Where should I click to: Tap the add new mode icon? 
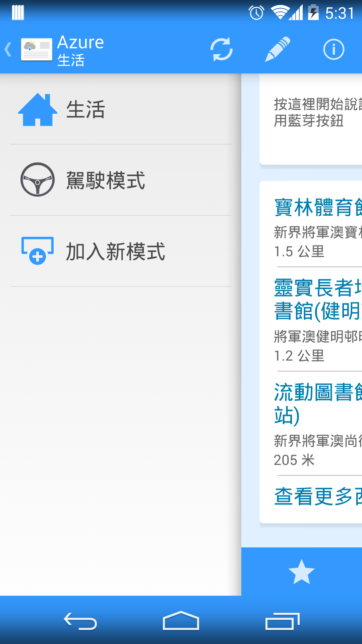coord(38,251)
